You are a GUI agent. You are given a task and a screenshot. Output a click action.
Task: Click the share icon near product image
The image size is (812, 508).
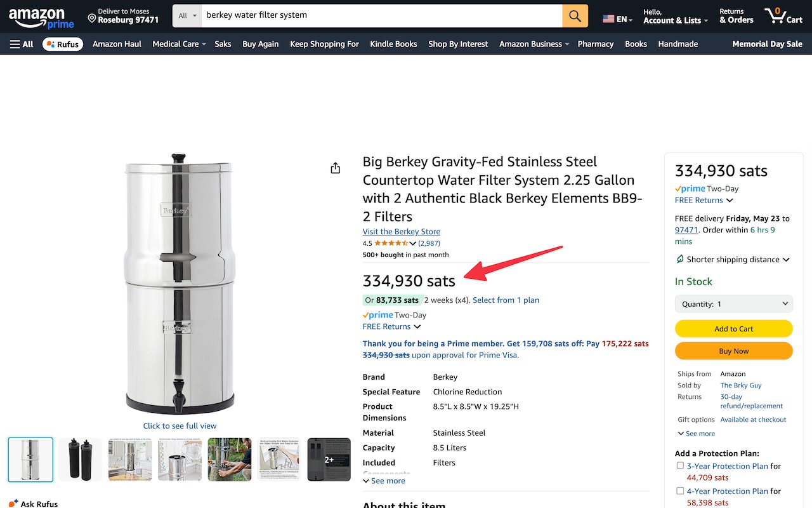click(x=336, y=168)
